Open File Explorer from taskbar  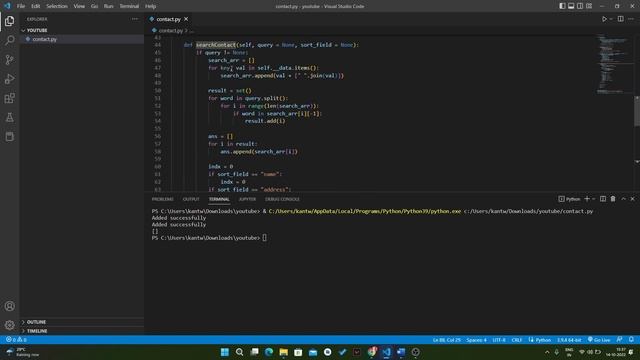pos(284,352)
